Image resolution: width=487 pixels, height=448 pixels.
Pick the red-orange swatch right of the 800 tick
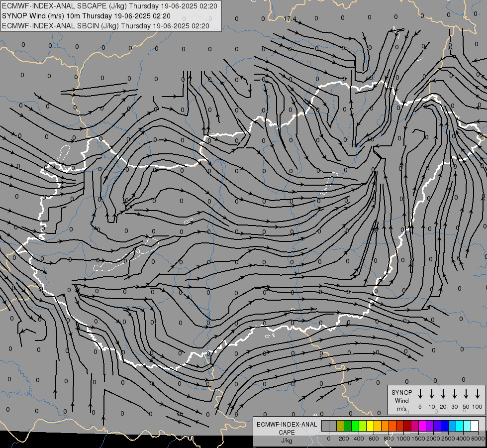pos(392,426)
